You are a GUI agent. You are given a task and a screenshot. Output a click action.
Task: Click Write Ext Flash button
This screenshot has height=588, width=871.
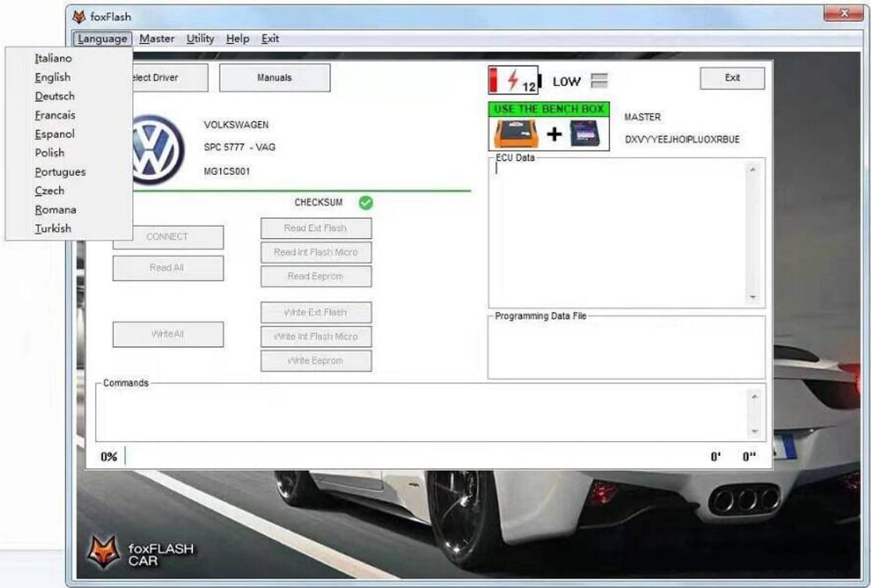point(316,312)
